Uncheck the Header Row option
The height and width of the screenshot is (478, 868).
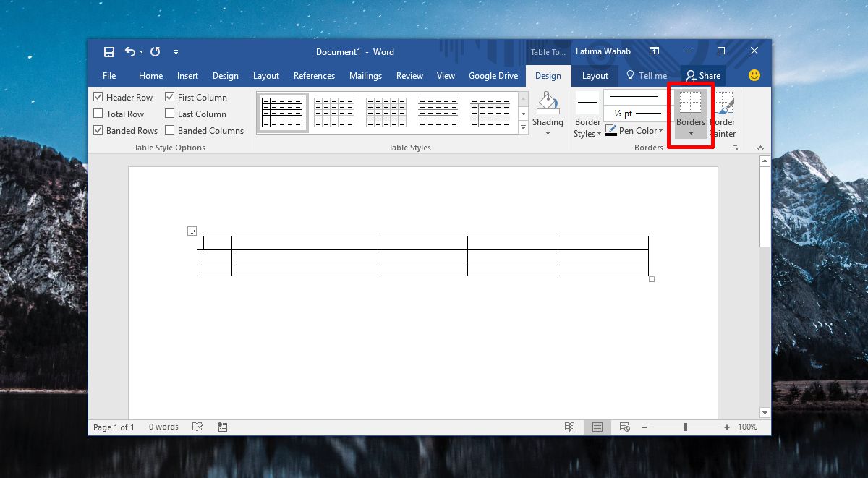pos(98,96)
